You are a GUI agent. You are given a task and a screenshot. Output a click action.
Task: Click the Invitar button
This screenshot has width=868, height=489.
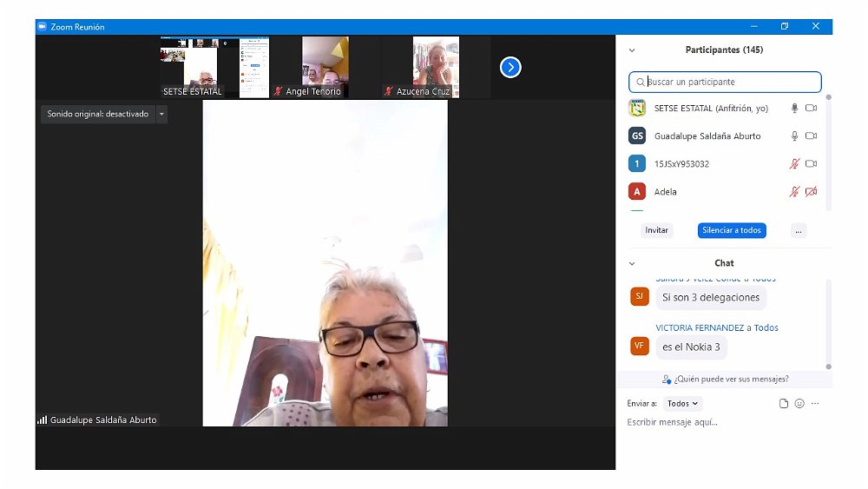tap(657, 231)
